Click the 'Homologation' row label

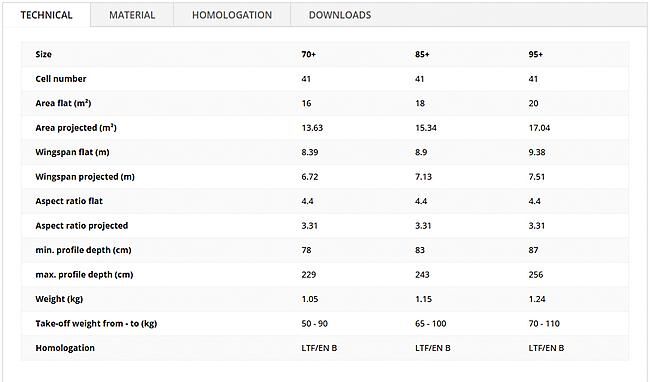[x=65, y=348]
